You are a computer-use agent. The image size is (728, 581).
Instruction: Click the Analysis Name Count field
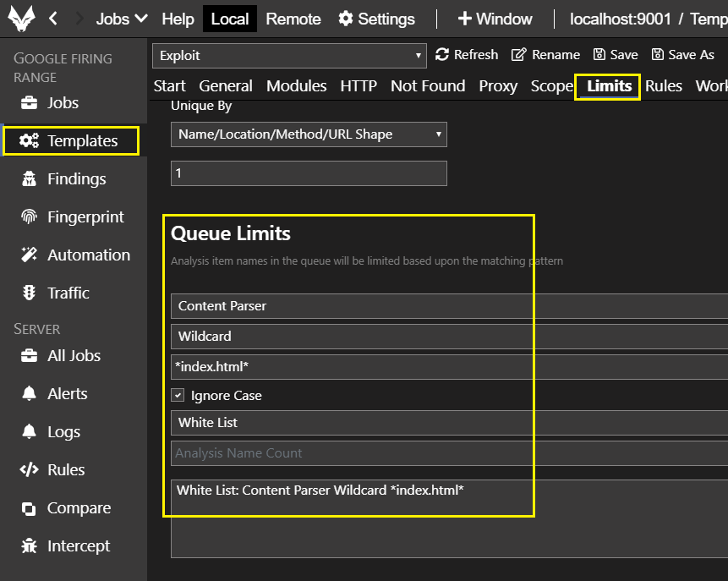(x=448, y=453)
